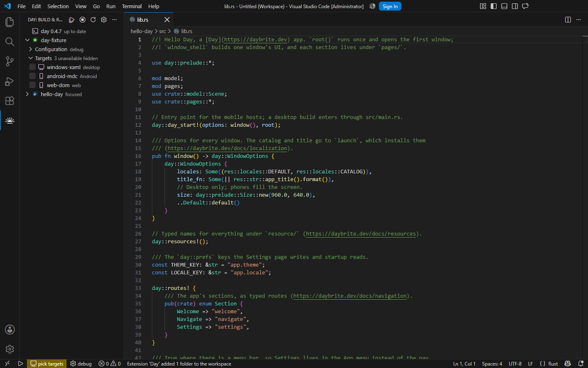Image resolution: width=588 pixels, height=368 pixels.
Task: Open navigation docs link on line 34
Action: [350, 296]
